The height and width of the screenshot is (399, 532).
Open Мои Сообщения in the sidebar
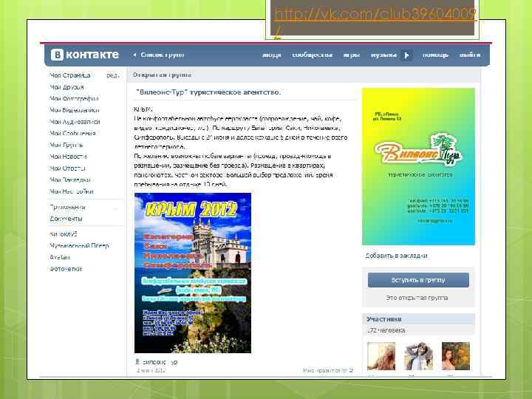(x=72, y=133)
